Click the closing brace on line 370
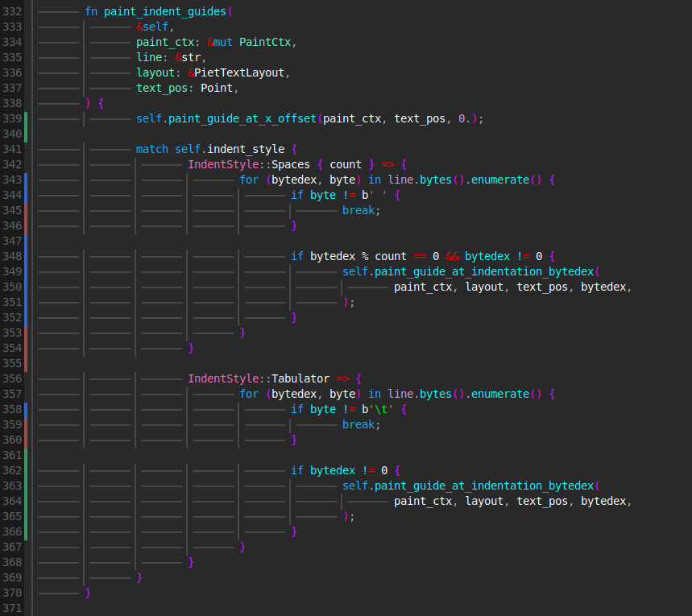This screenshot has height=616, width=692. 88,593
